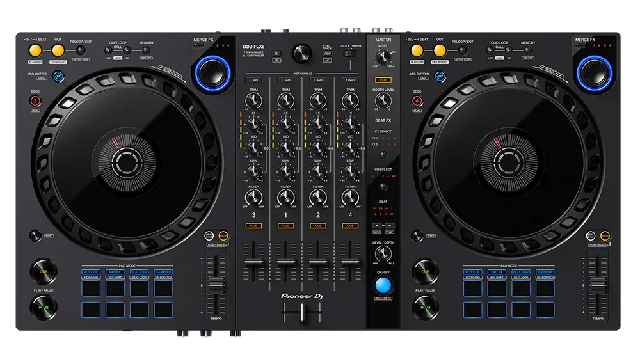Viewport: 640px width, 364px height.
Task: Turn Beat FX on with blue ON/OFF button
Action: tap(383, 285)
